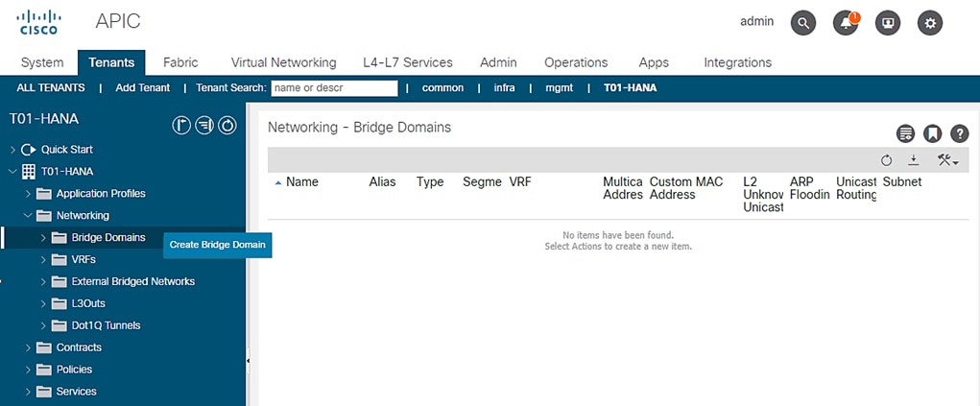This screenshot has width=980, height=406.
Task: Open the common tenant link
Action: [442, 88]
